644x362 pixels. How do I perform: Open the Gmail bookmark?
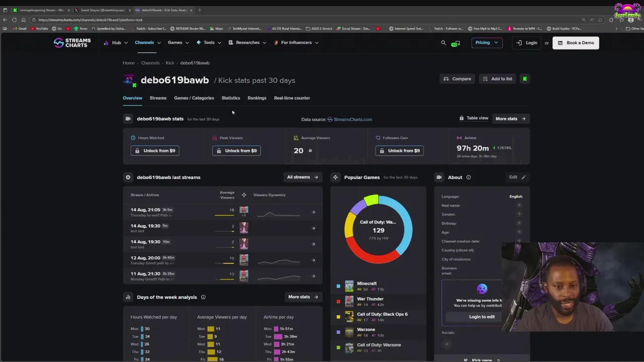pyautogui.click(x=19, y=29)
